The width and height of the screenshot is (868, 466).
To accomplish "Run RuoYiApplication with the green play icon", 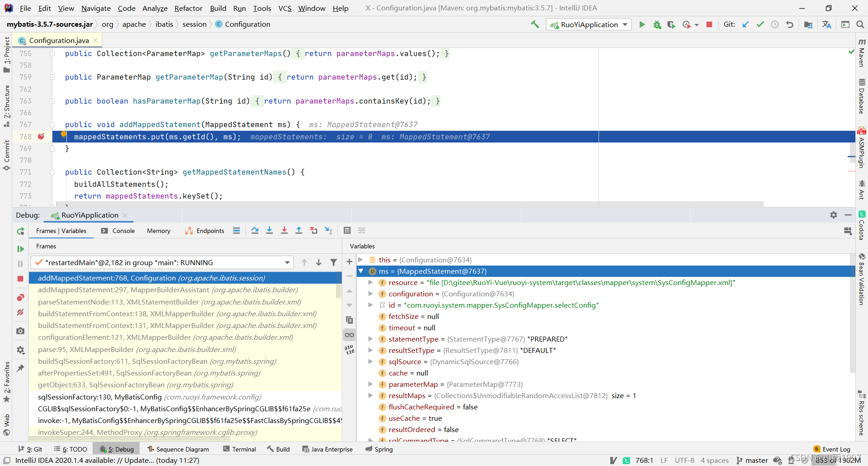I will point(642,24).
